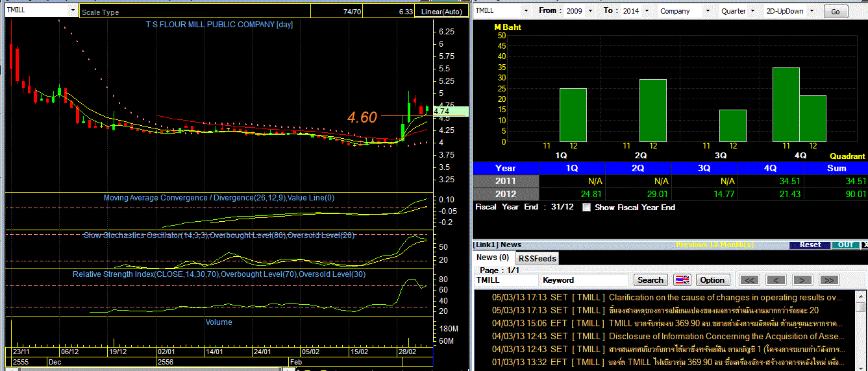
Task: Open the EFT news from 01/03/13 13:32
Action: tap(667, 361)
